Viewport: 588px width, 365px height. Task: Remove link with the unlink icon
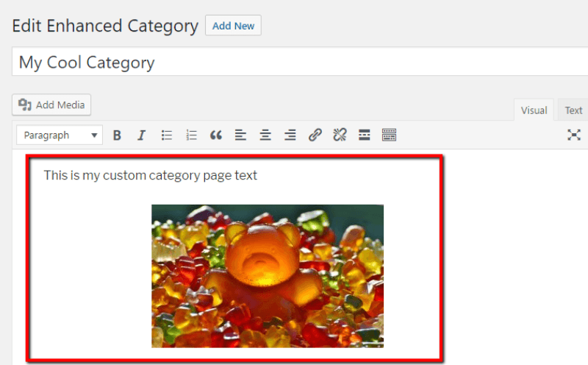340,135
